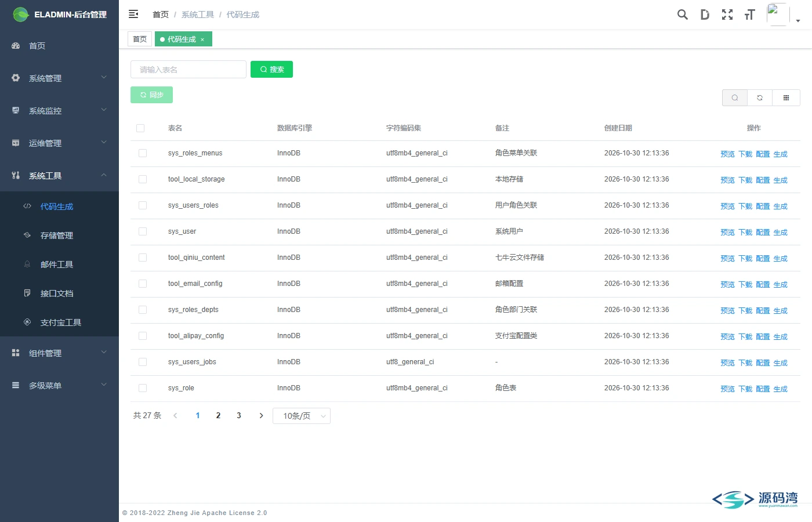Expand the 系统管理 menu chevron
The height and width of the screenshot is (522, 812).
[104, 77]
